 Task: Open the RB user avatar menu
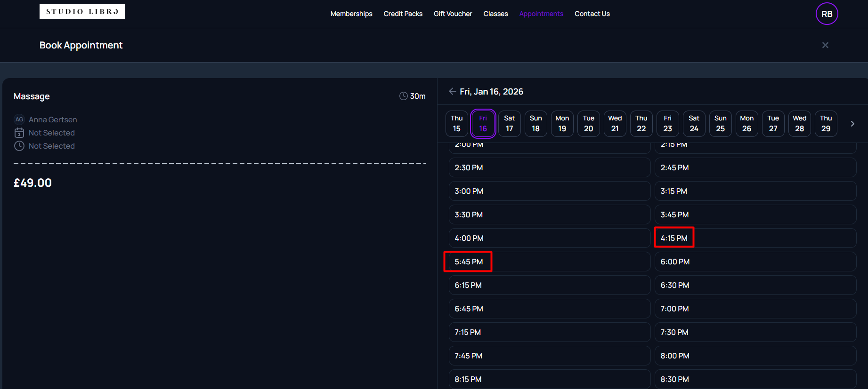coord(827,14)
